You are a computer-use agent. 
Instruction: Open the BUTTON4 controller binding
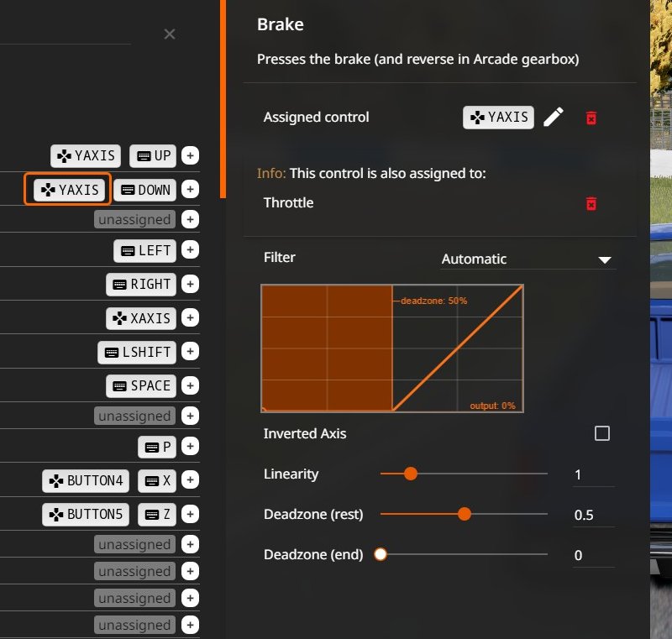[86, 480]
